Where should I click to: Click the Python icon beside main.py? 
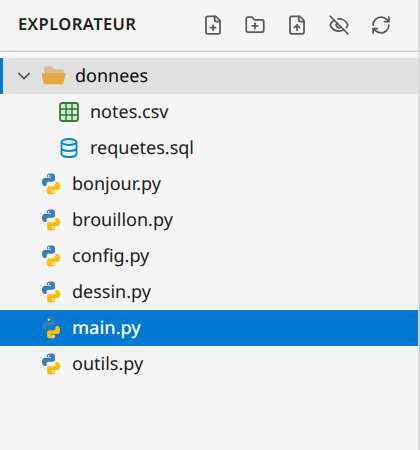point(51,328)
